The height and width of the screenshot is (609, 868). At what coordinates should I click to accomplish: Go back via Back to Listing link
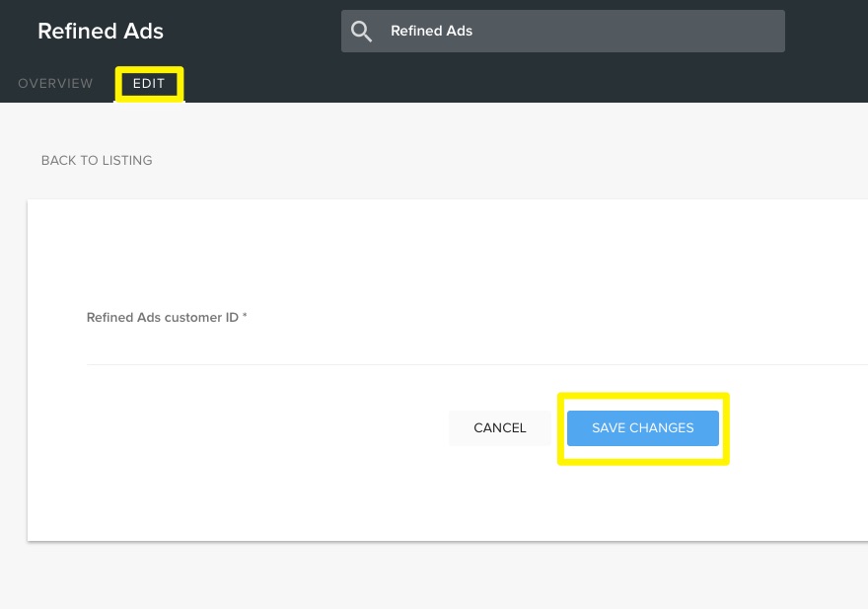97,161
